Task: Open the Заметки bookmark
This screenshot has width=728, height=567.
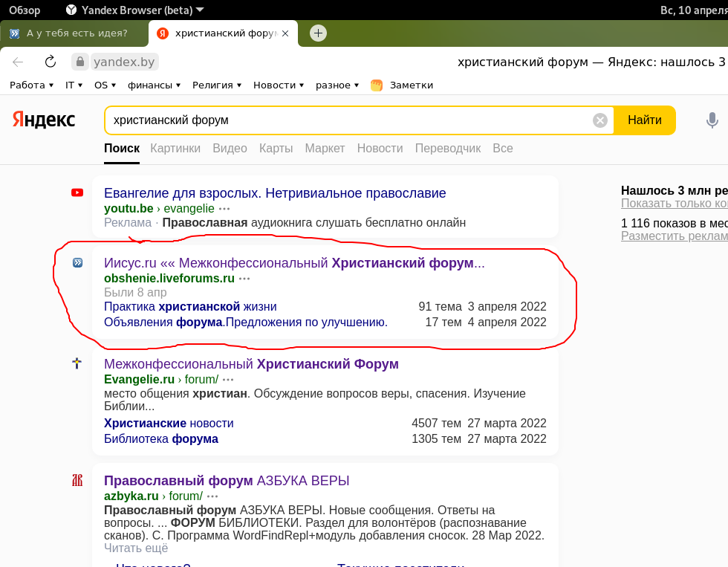Action: [x=402, y=85]
